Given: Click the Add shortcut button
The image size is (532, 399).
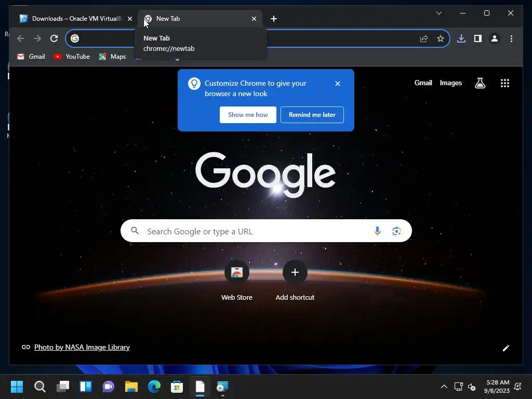Looking at the screenshot, I should click(295, 281).
